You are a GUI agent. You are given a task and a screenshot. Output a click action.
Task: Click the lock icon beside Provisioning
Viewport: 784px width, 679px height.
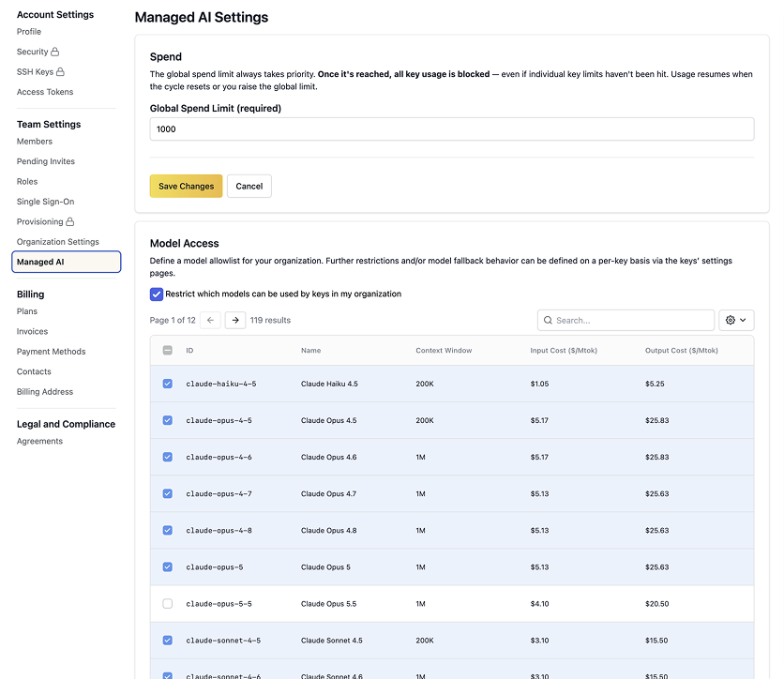70,221
